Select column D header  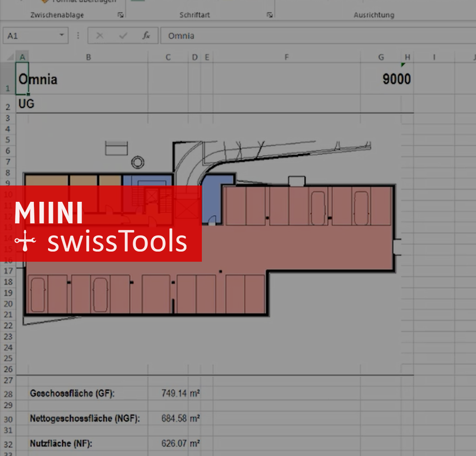(195, 57)
